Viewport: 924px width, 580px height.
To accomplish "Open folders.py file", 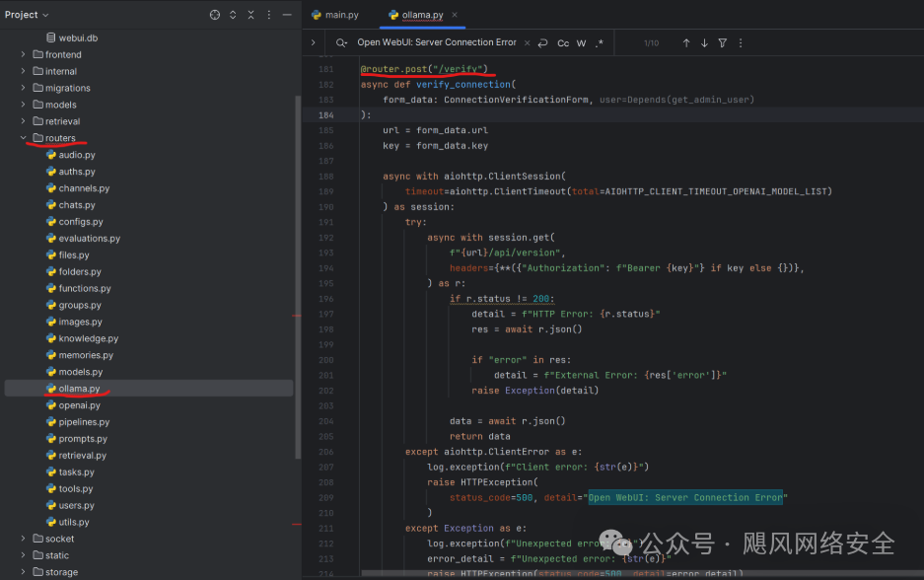I will click(x=74, y=271).
